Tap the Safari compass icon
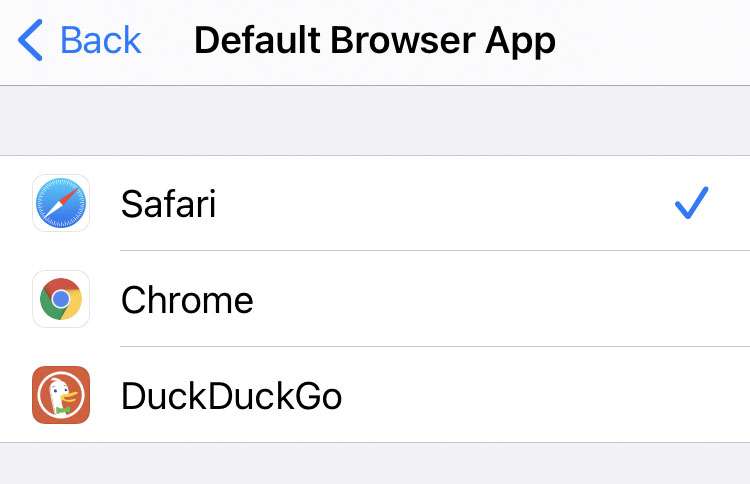 pos(61,203)
